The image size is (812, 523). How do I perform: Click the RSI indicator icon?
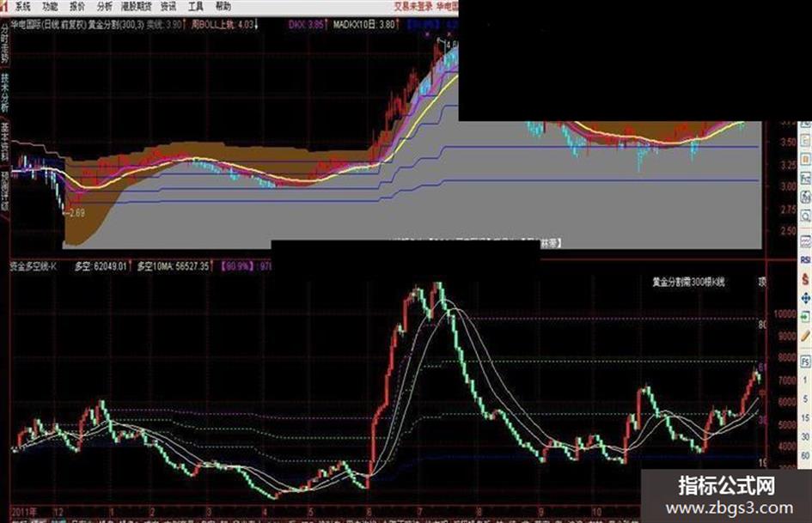coord(805,259)
